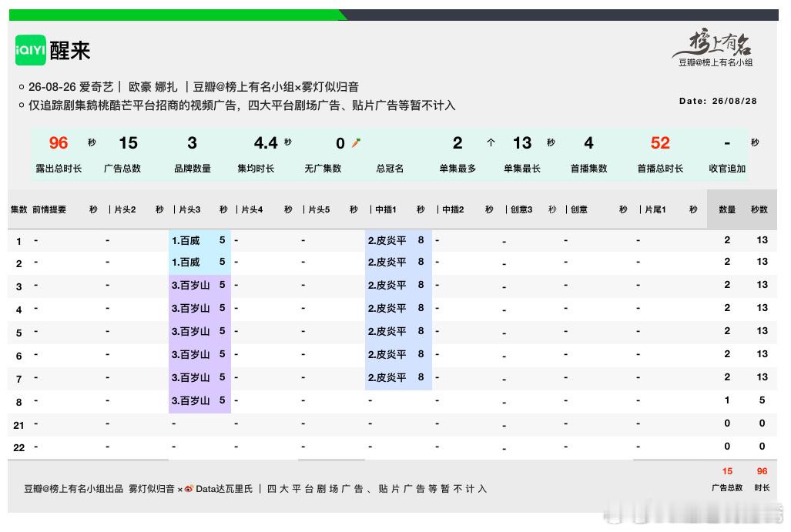Image resolution: width=791 pixels, height=532 pixels.
Task: Click the 榜上有名 calligraphy logo
Action: point(712,43)
